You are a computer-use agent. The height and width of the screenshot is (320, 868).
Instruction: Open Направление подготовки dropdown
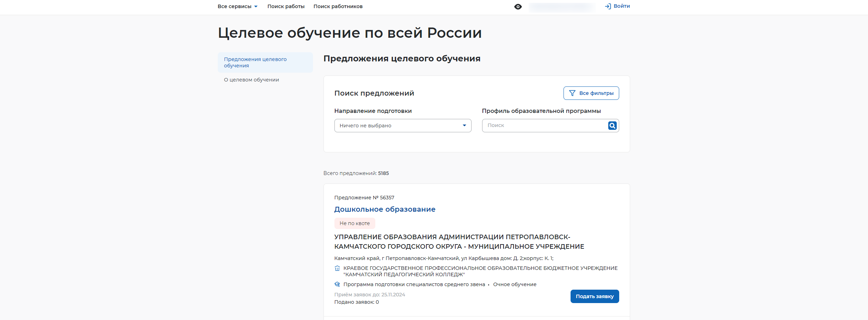(x=403, y=126)
